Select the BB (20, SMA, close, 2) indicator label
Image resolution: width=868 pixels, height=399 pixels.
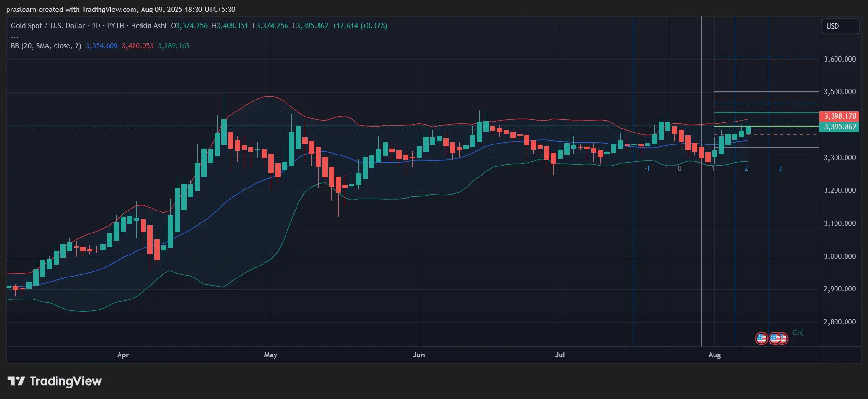[46, 46]
